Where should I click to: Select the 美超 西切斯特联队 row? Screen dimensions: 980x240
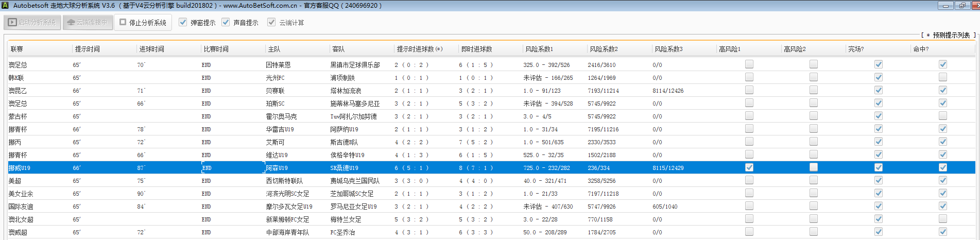pyautogui.click(x=284, y=181)
